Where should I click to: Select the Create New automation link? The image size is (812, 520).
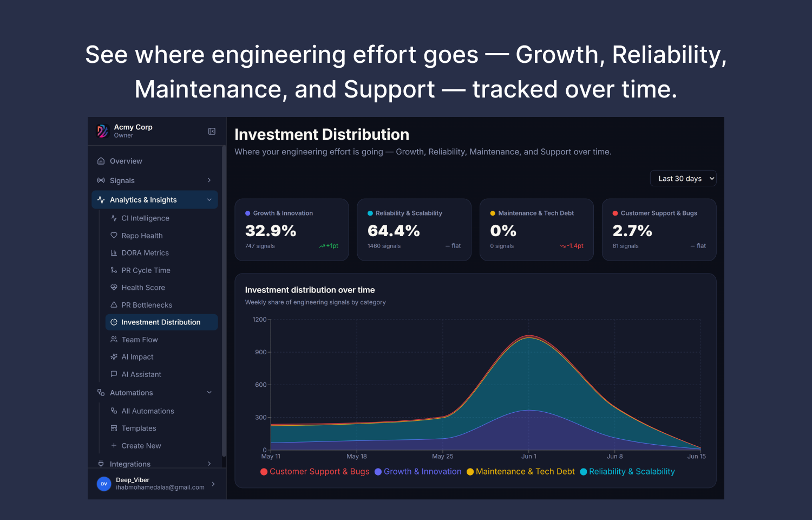point(162,446)
